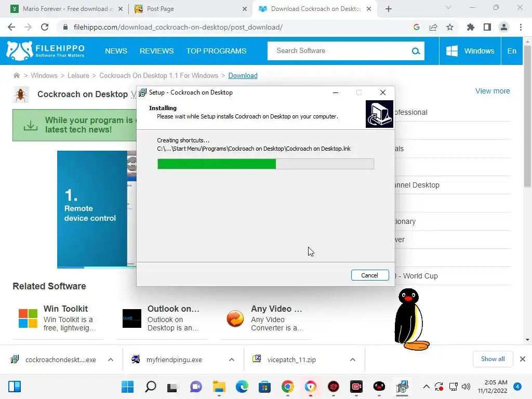Viewport: 532px width, 399px height.
Task: Click the home breadcrumb icon
Action: [x=16, y=75]
